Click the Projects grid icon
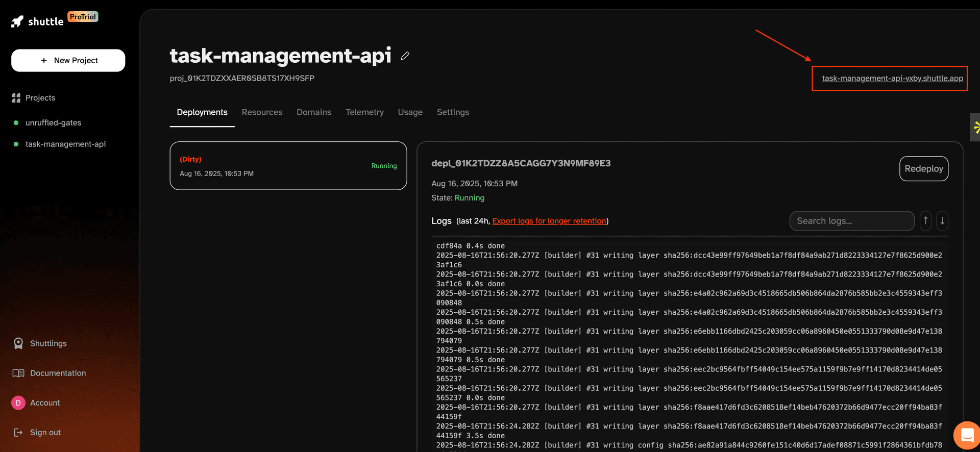Screen dimensions: 980x452 [x=16, y=98]
